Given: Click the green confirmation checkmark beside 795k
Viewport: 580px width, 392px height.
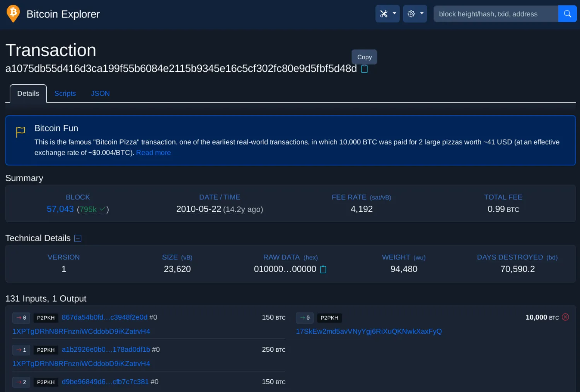Looking at the screenshot, I should click(102, 209).
